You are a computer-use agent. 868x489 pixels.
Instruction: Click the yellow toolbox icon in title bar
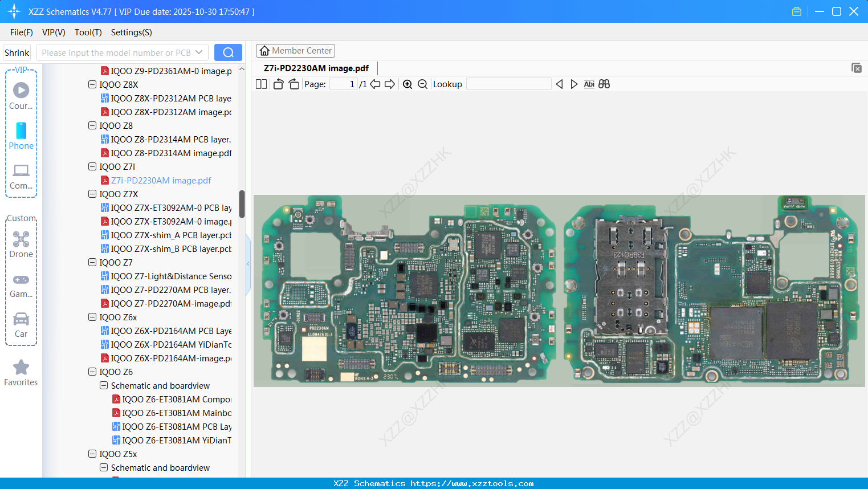[x=797, y=11]
